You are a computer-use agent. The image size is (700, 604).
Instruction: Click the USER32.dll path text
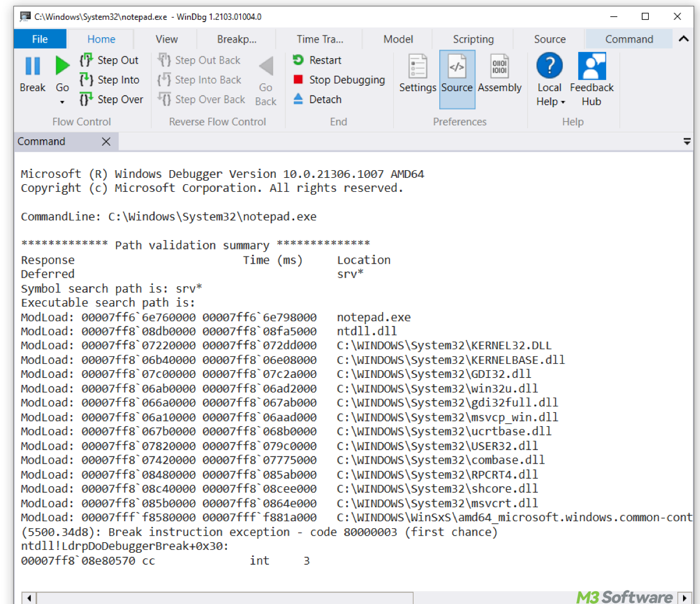coord(437,446)
